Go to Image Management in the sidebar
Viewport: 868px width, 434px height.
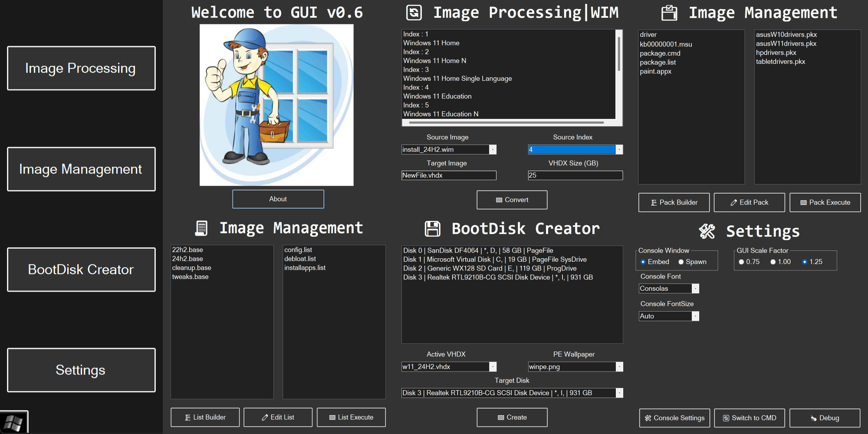point(81,169)
